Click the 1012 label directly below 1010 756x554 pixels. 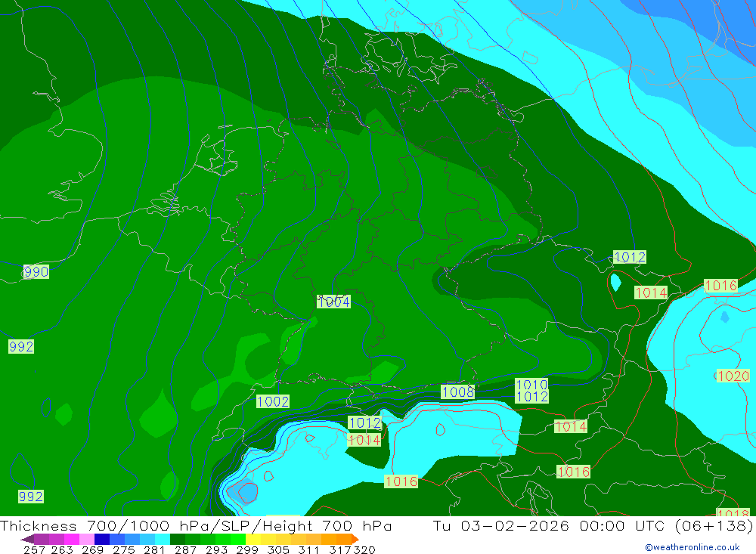[531, 396]
